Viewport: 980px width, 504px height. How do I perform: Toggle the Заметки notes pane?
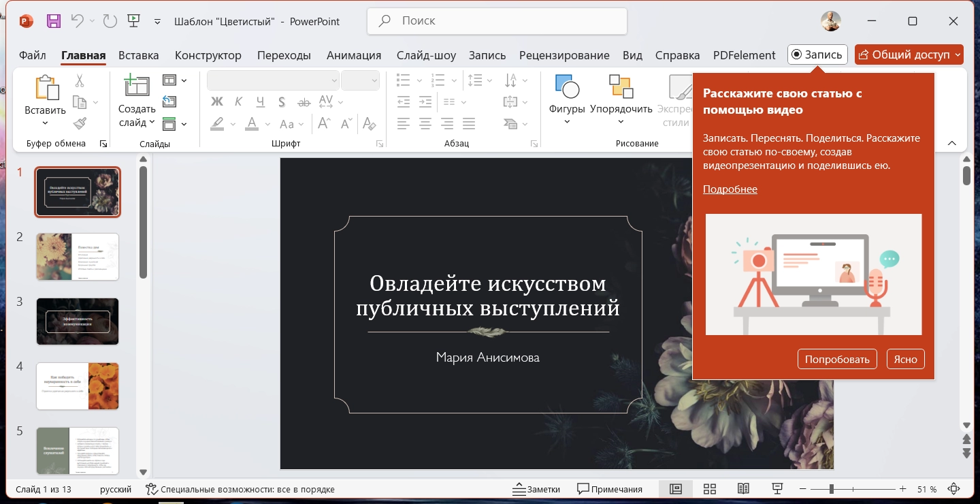pos(536,489)
